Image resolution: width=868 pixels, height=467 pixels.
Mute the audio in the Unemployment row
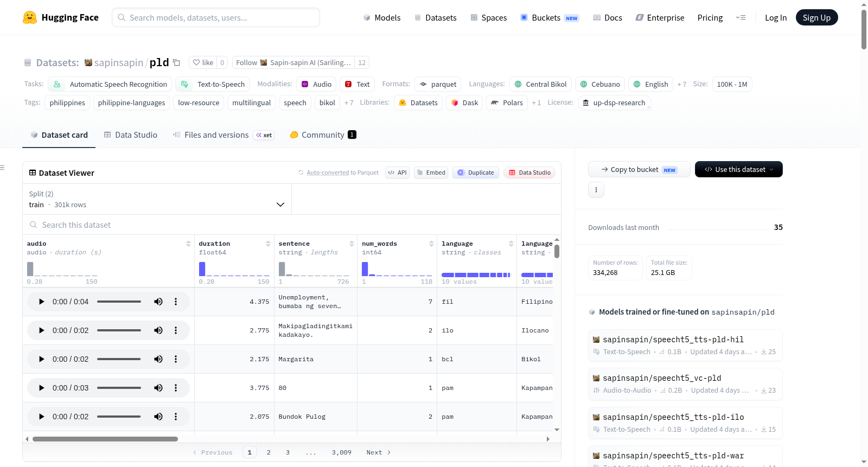[158, 302]
